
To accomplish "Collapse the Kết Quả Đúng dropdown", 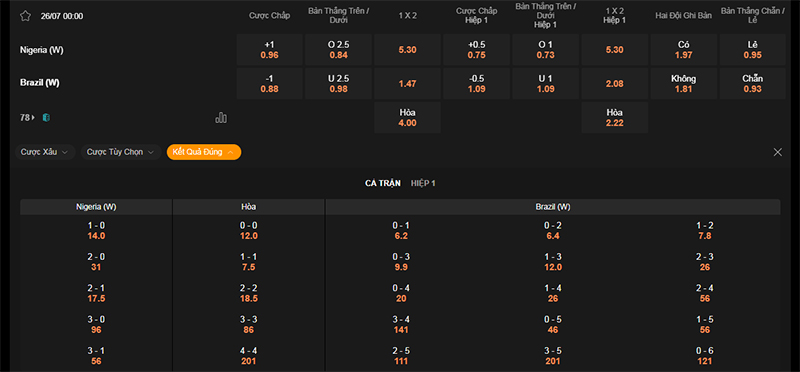I will [204, 152].
